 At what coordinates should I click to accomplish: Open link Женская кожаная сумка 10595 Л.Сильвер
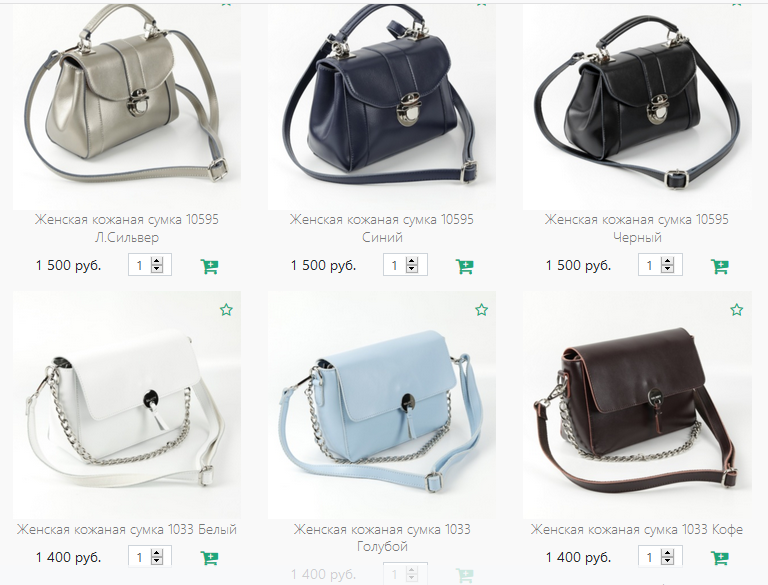[x=127, y=228]
